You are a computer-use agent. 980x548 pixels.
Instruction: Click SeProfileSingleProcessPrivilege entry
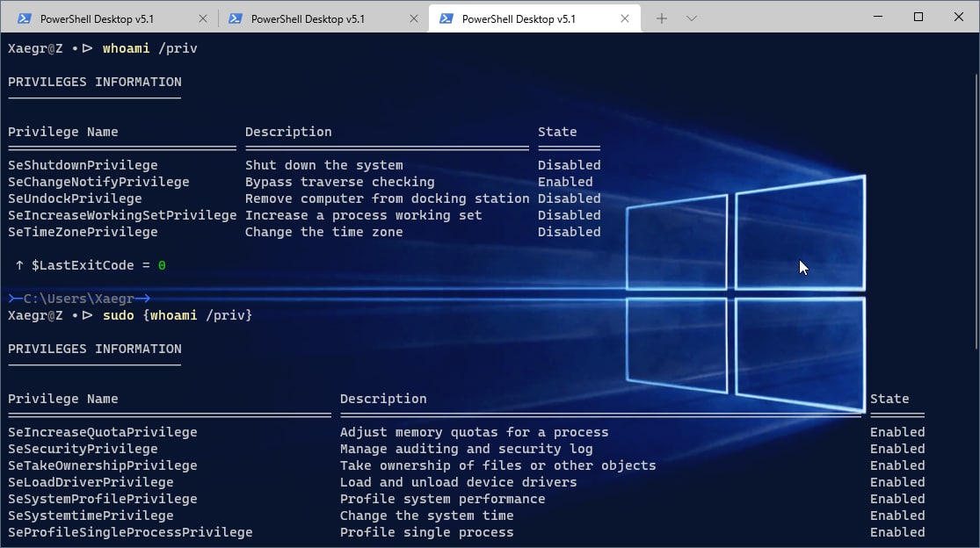click(x=130, y=532)
